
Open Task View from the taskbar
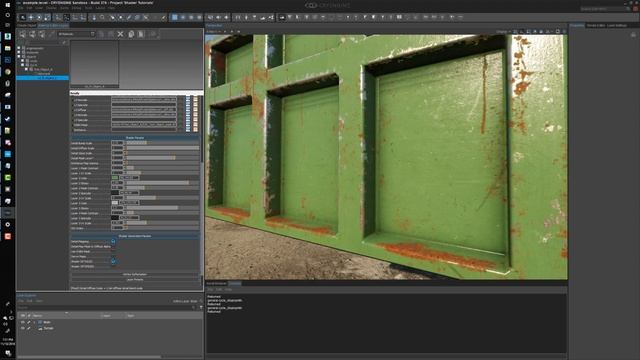(x=7, y=25)
